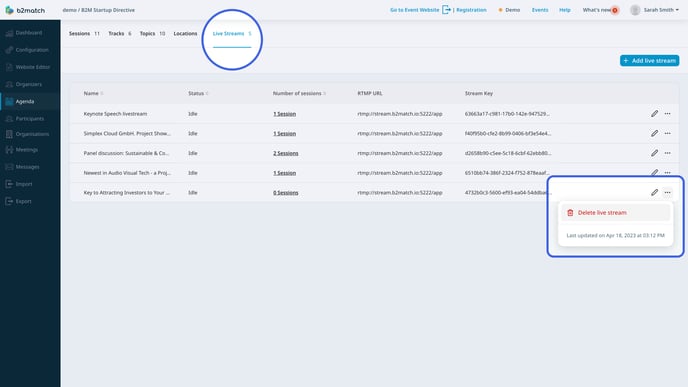688x387 pixels.
Task: Edit Keynote Speech livestream with pencil icon
Action: click(654, 114)
